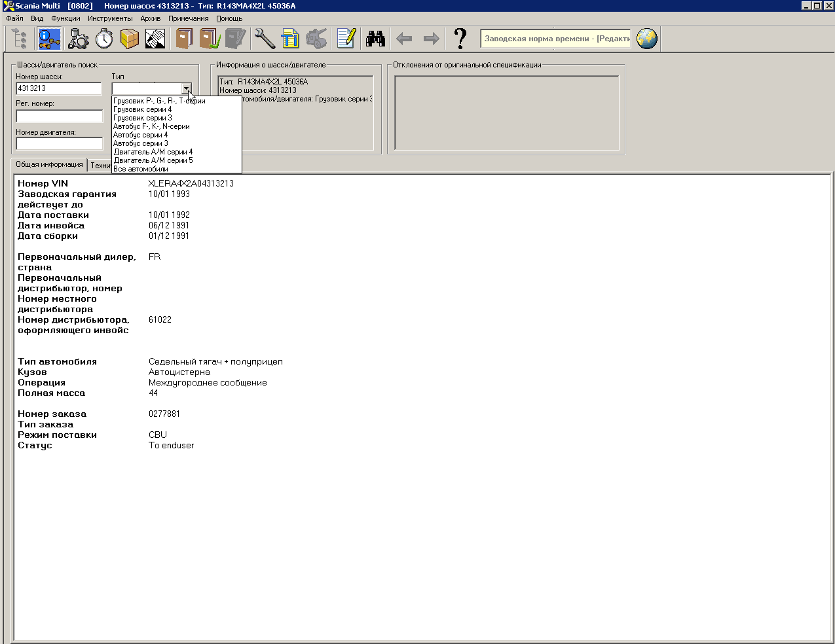Open the Инструменты menu

pyautogui.click(x=110, y=18)
